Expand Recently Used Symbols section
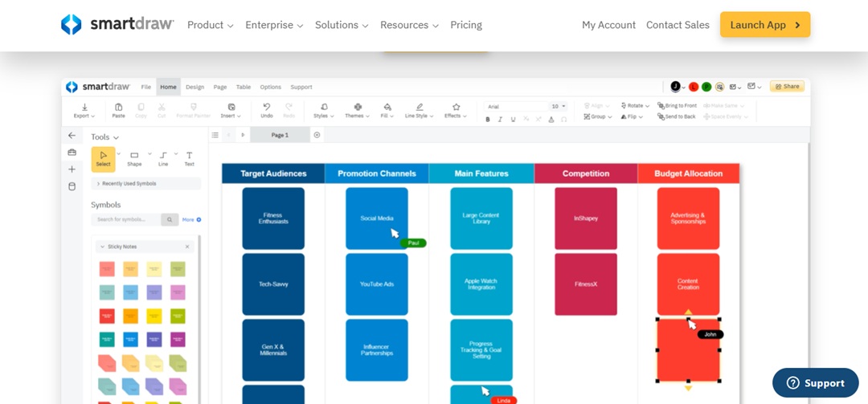 [146, 183]
